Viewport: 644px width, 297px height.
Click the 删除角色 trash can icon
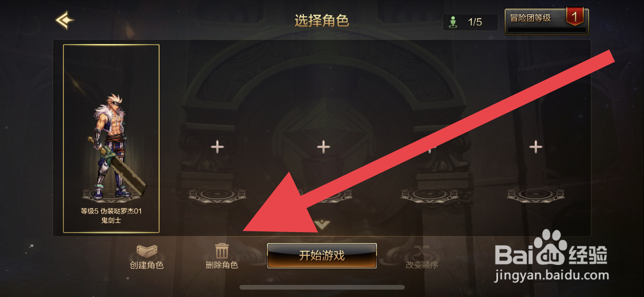222,251
